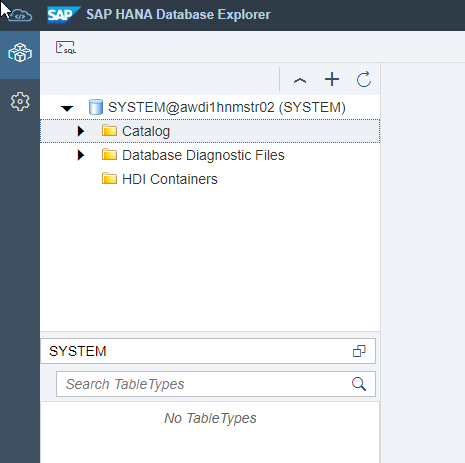Refresh the database list

pos(363,79)
